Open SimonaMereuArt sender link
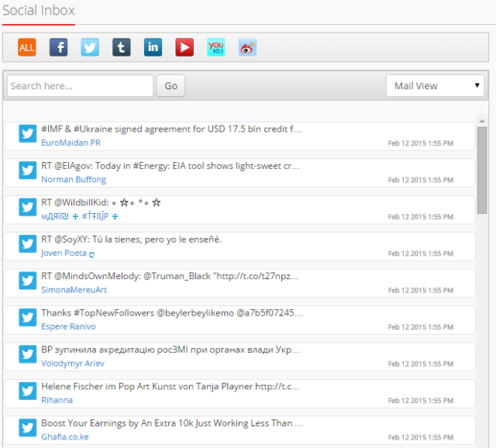This screenshot has width=496, height=448. click(74, 290)
